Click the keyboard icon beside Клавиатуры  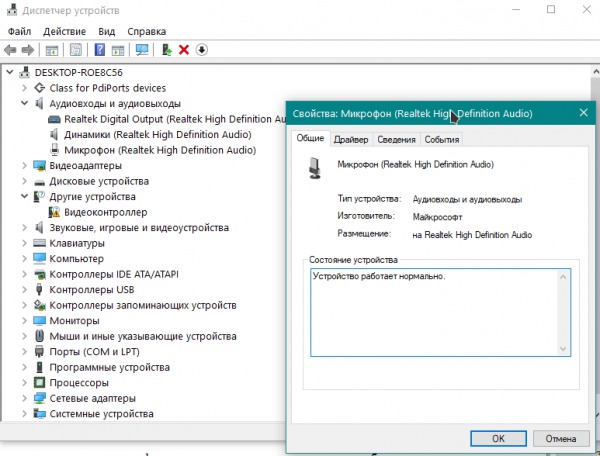pos(39,243)
